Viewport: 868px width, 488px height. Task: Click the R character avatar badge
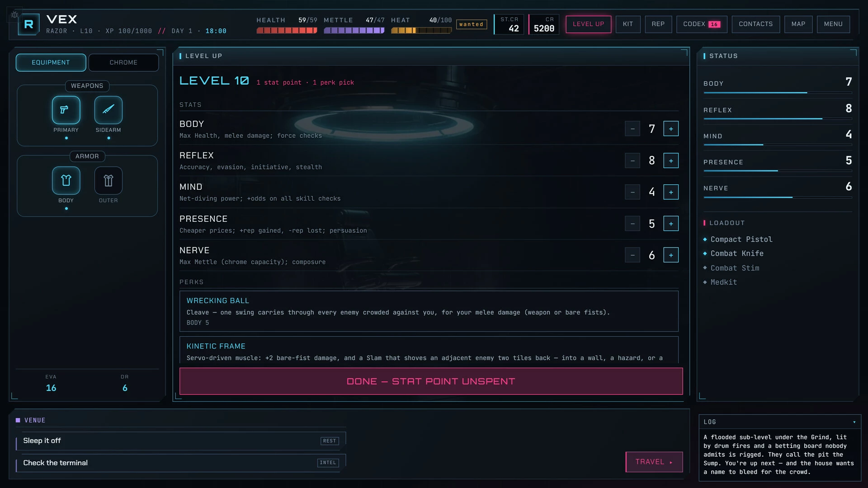(x=28, y=24)
